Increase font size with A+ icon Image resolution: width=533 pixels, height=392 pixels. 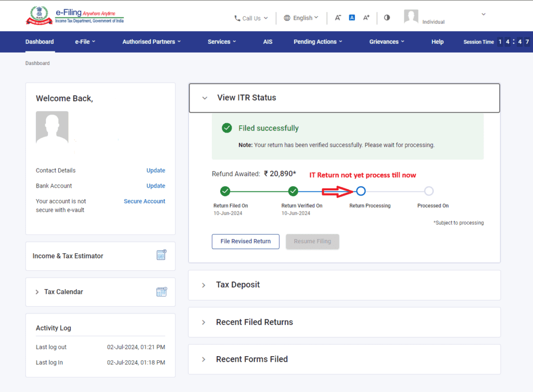point(366,18)
